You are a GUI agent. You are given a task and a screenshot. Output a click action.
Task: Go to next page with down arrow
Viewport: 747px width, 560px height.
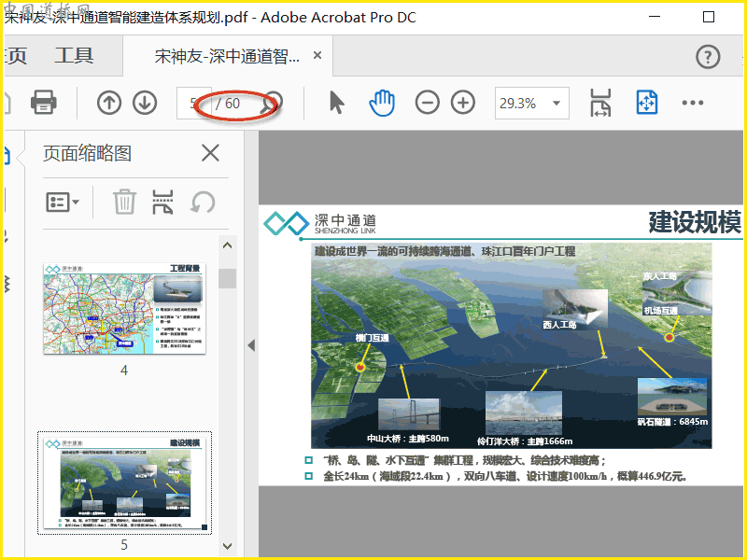(x=145, y=103)
